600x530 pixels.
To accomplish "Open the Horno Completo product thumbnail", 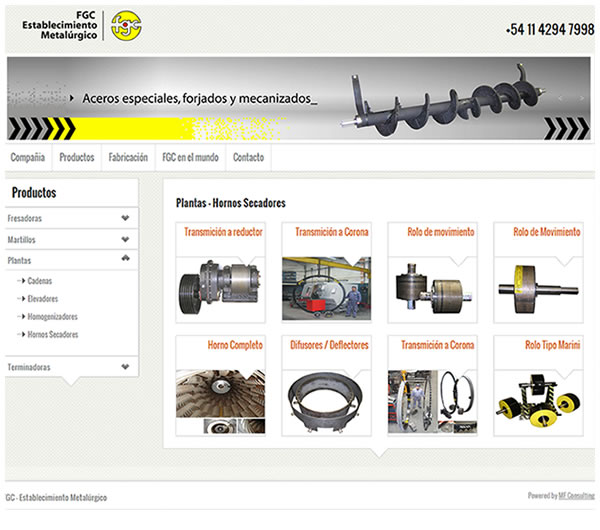I will [220, 402].
